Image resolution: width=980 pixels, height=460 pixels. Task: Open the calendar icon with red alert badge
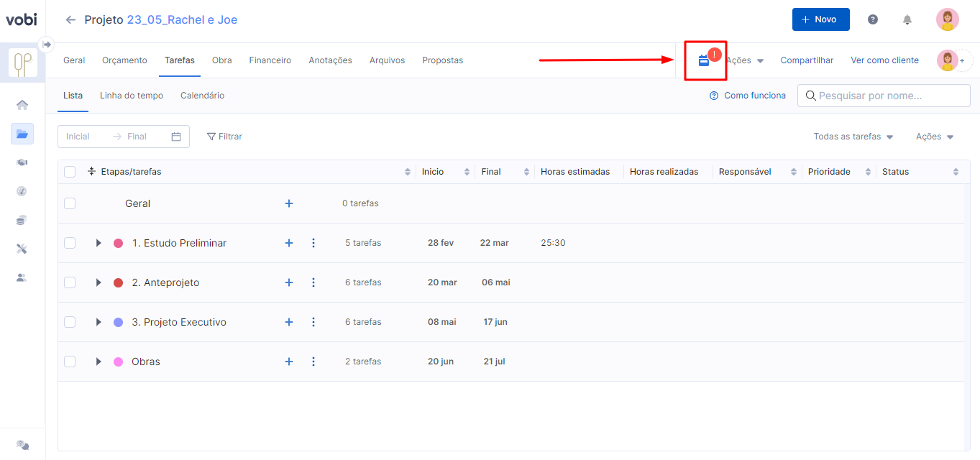(x=704, y=60)
